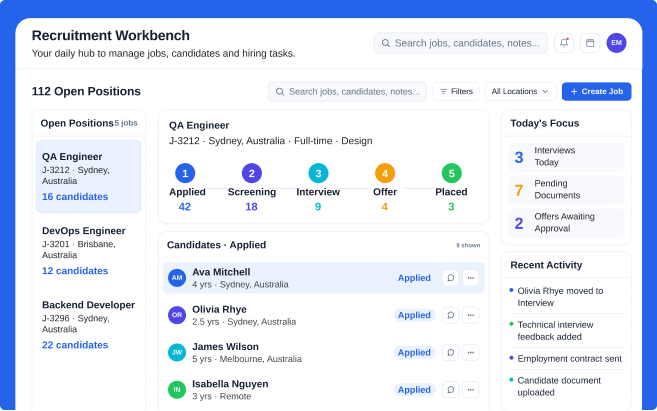657x411 pixels.
Task: Select pipeline stage circle 5 Placed
Action: click(x=451, y=173)
